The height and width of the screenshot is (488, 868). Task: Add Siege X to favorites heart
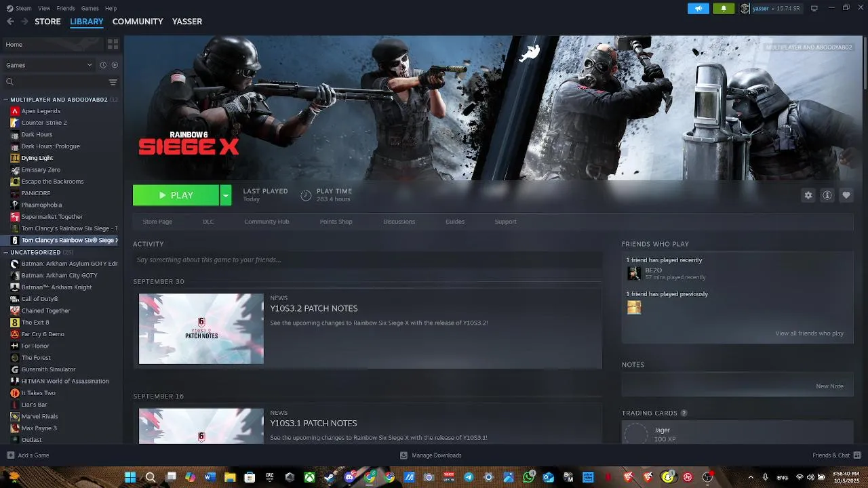tap(846, 195)
